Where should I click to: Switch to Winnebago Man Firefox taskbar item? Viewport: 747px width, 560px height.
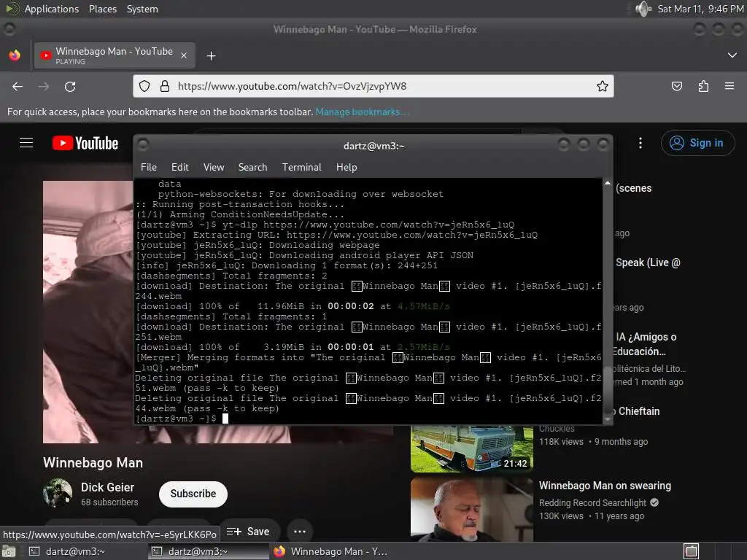click(x=331, y=551)
